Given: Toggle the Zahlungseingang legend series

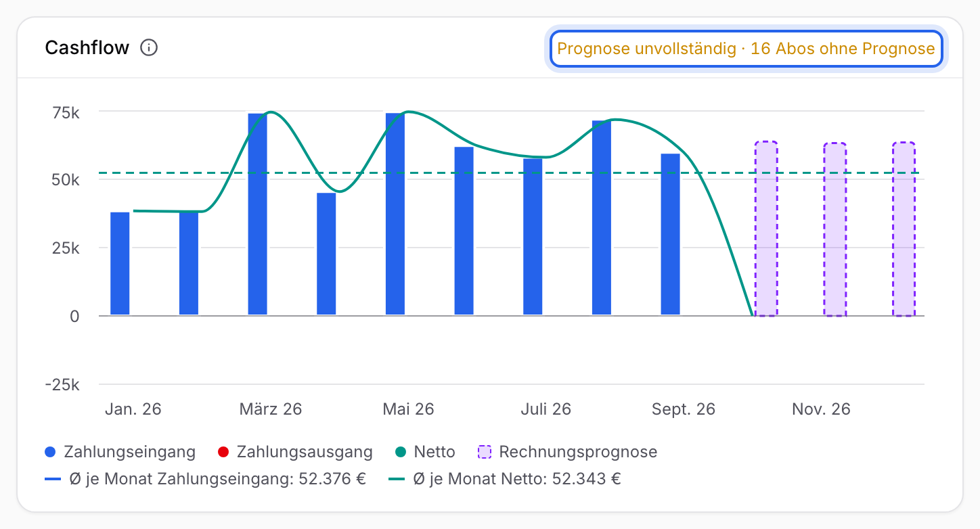Looking at the screenshot, I should pyautogui.click(x=120, y=452).
